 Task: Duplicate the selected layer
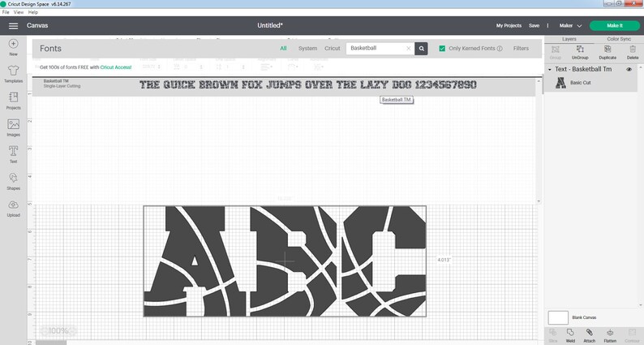pos(608,52)
